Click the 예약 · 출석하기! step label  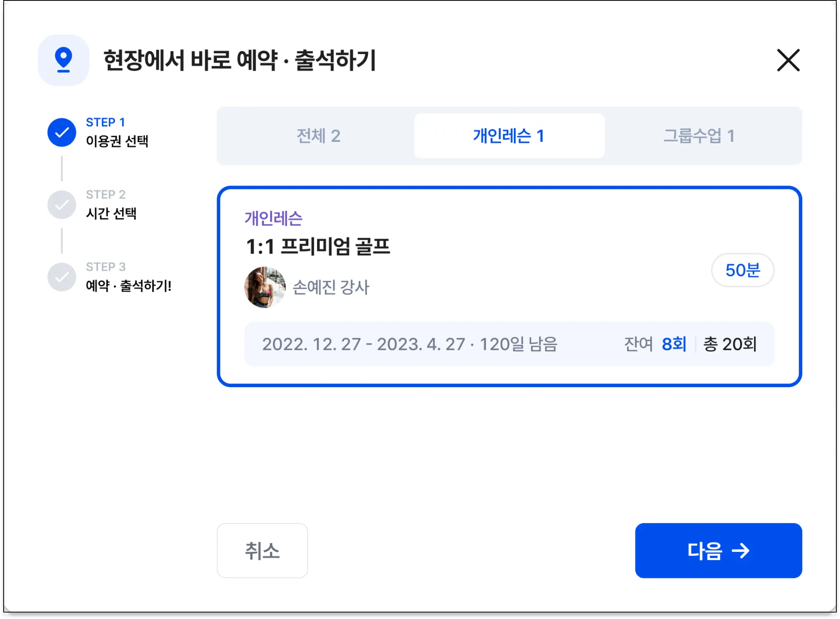[x=128, y=286]
